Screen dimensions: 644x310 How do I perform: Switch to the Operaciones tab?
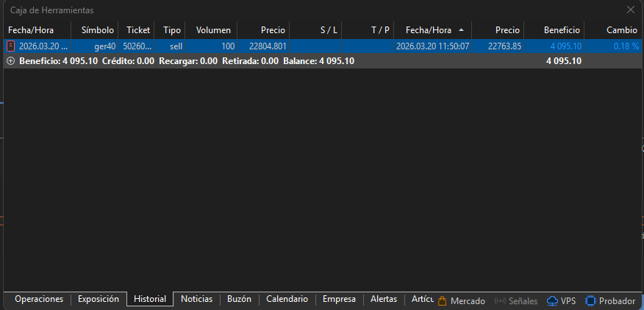tap(37, 299)
